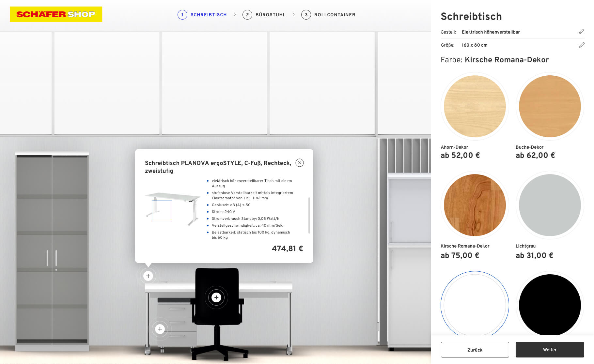Viewport: 594px width, 364px height.
Task: Choose the Ahorn-Dekor color swatch
Action: [475, 106]
